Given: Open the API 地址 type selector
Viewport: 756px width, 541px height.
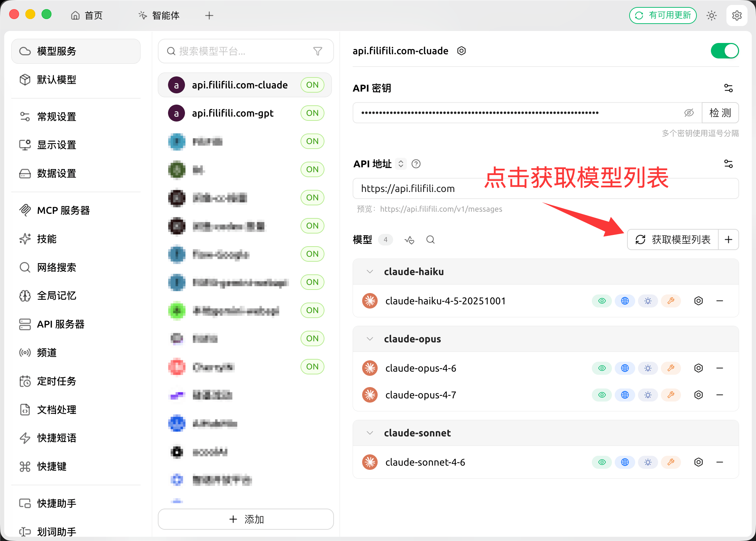Looking at the screenshot, I should tap(401, 164).
